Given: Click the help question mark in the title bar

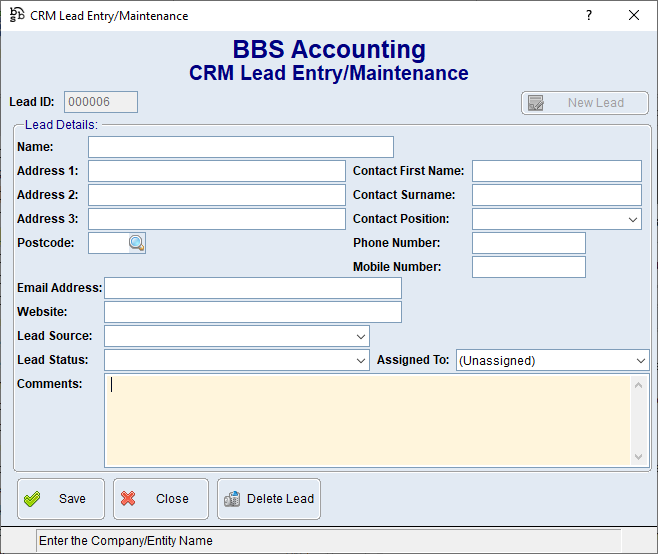Looking at the screenshot, I should click(x=589, y=15).
